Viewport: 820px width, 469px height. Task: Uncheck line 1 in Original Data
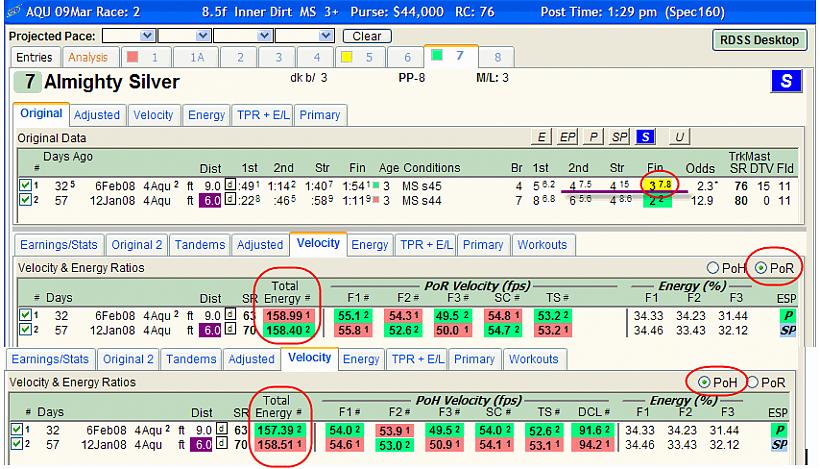25,185
